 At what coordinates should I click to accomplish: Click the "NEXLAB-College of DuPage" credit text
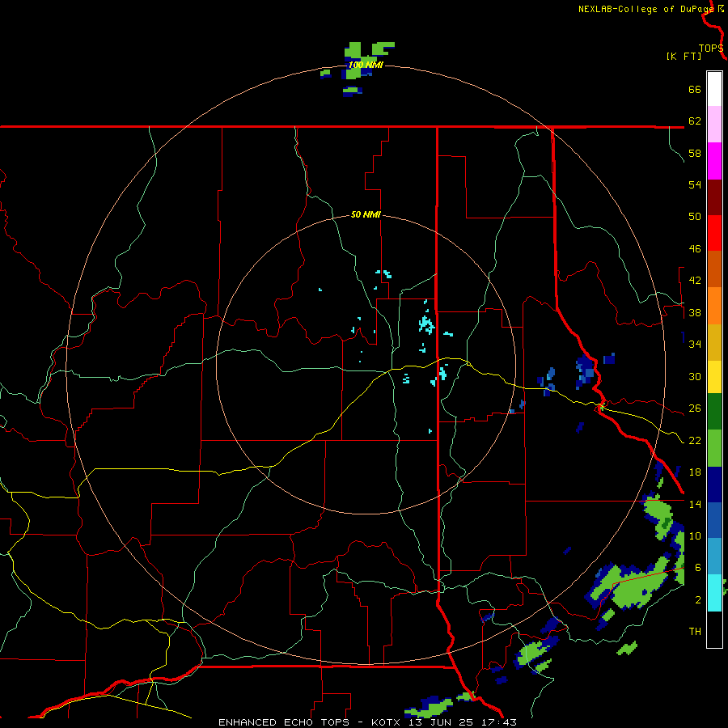[x=646, y=9]
